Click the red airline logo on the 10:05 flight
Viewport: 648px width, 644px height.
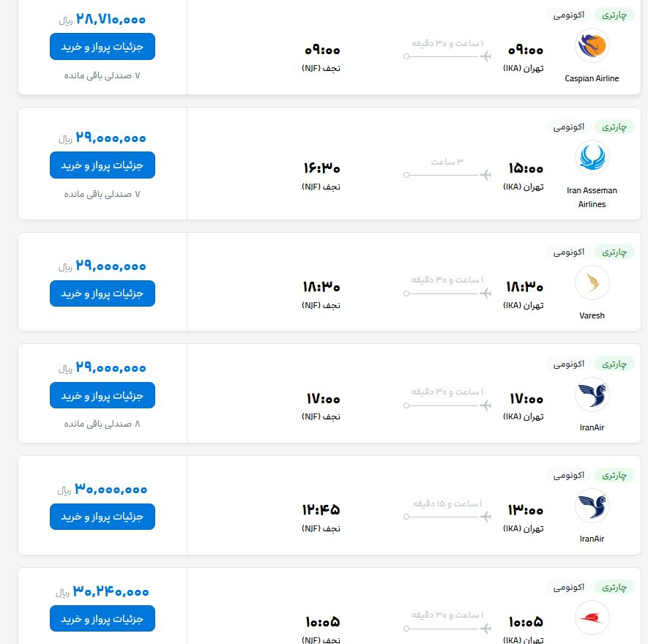coord(592,618)
